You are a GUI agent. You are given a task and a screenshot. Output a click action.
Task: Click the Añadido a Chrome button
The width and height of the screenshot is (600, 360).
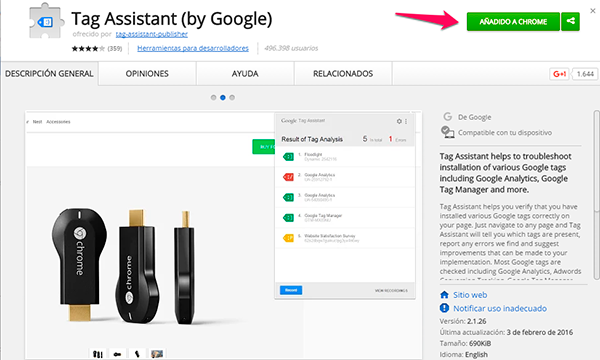point(513,21)
